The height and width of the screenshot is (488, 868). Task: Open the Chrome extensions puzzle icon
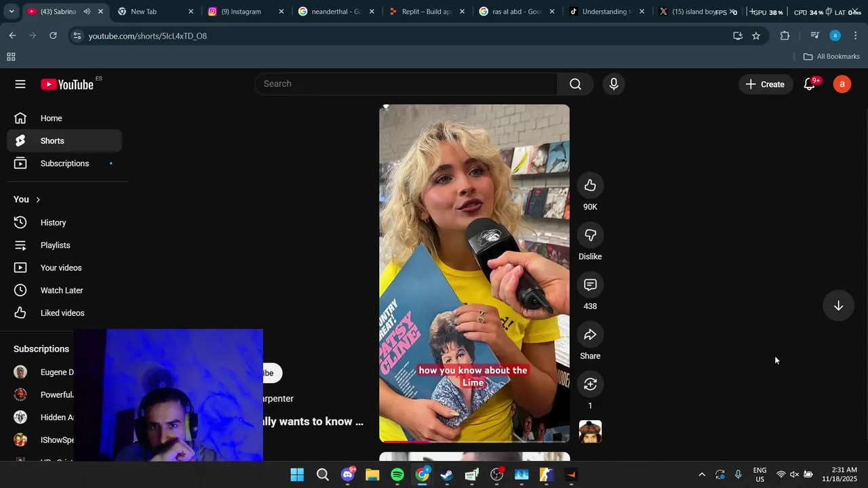[785, 35]
